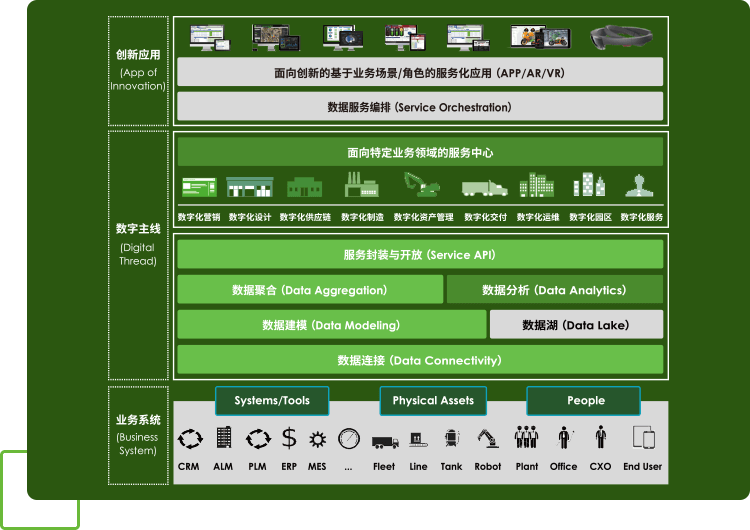
Task: Click the Tank icon
Action: tap(452, 438)
